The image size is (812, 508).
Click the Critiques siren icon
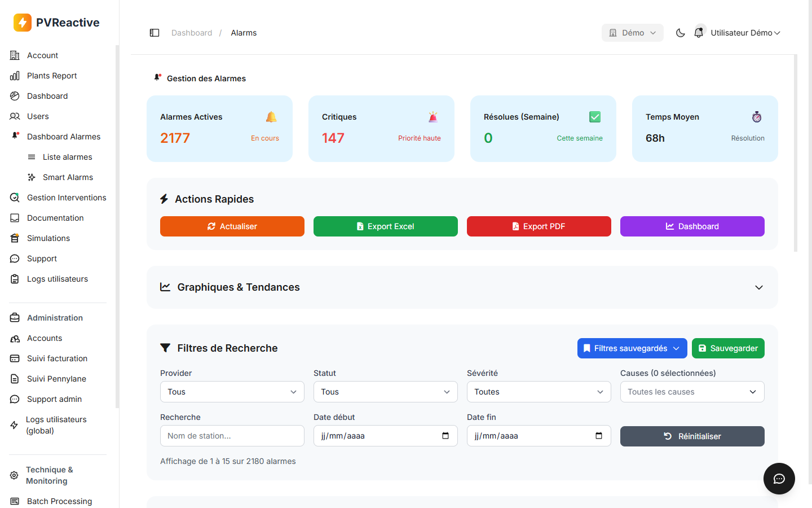(x=433, y=117)
